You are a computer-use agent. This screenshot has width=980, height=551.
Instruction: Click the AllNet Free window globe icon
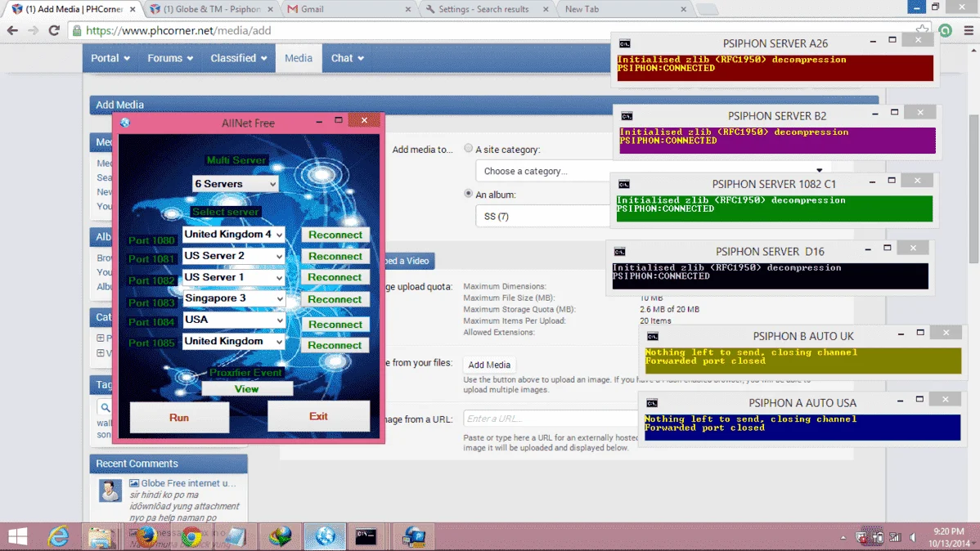tap(125, 123)
